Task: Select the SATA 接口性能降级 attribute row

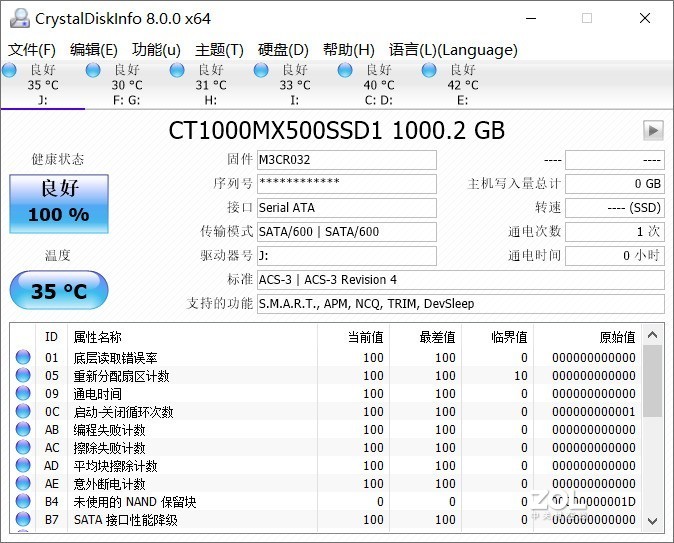Action: coord(326,520)
